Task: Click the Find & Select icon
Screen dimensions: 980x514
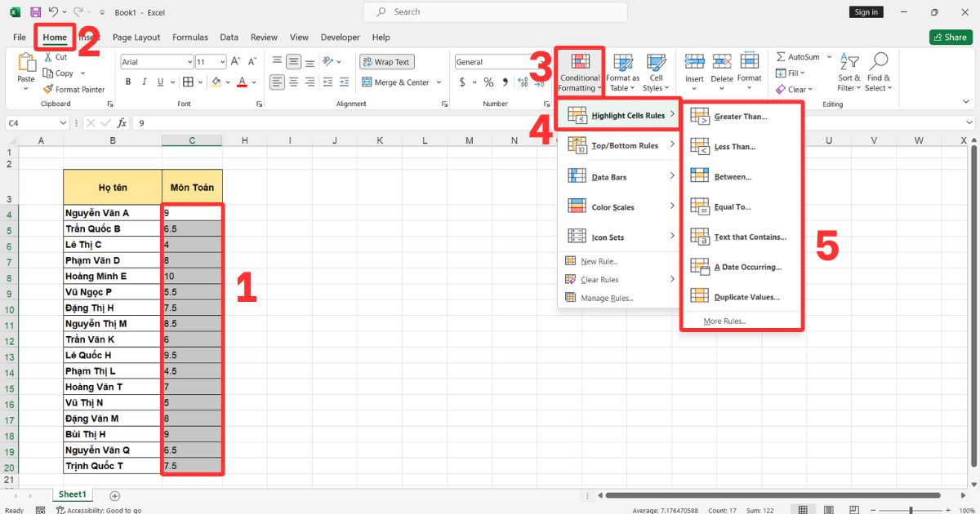Action: (878, 73)
